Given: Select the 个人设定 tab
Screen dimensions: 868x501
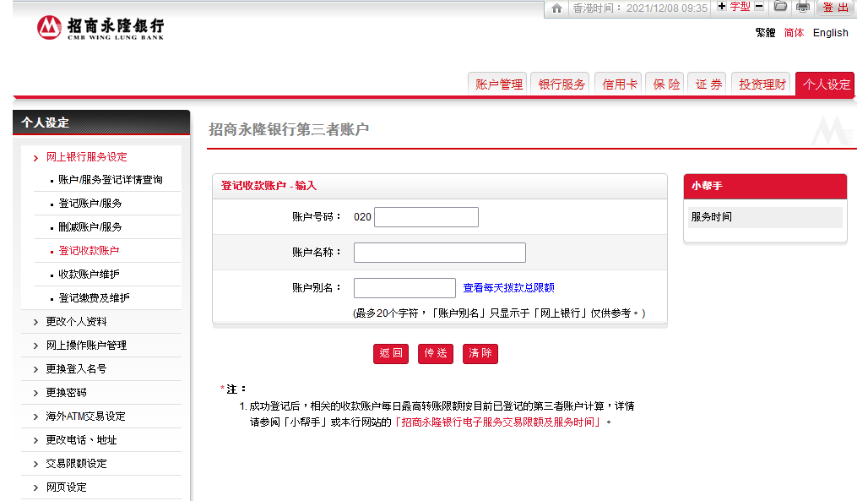Looking at the screenshot, I should [826, 84].
